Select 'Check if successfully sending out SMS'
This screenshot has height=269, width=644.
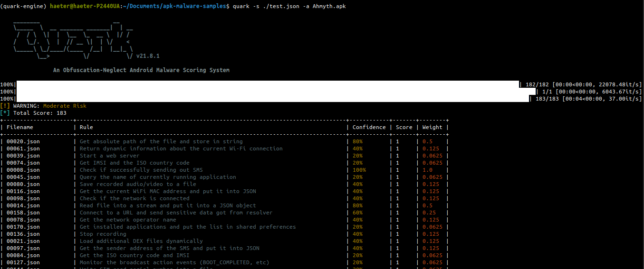click(x=141, y=170)
